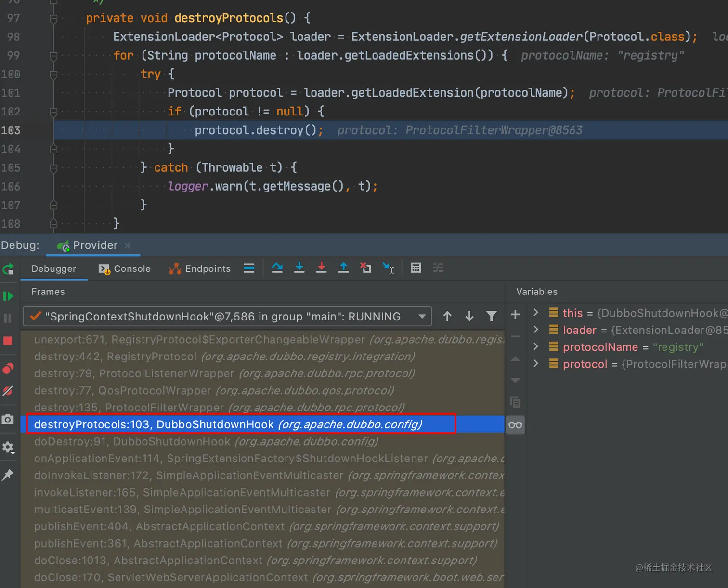The width and height of the screenshot is (728, 588).
Task: Take a thread dump with camera icon
Action: [8, 419]
